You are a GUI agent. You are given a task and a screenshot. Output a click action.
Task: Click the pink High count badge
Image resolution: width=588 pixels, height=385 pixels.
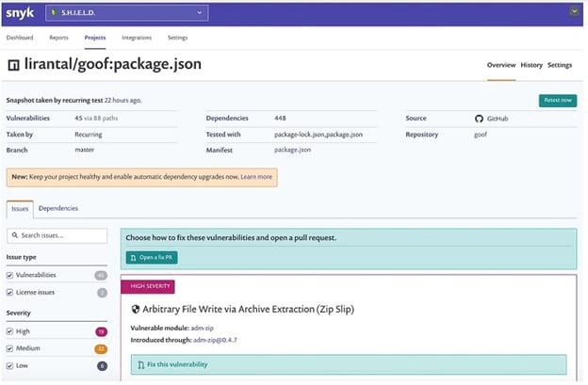[x=101, y=332]
